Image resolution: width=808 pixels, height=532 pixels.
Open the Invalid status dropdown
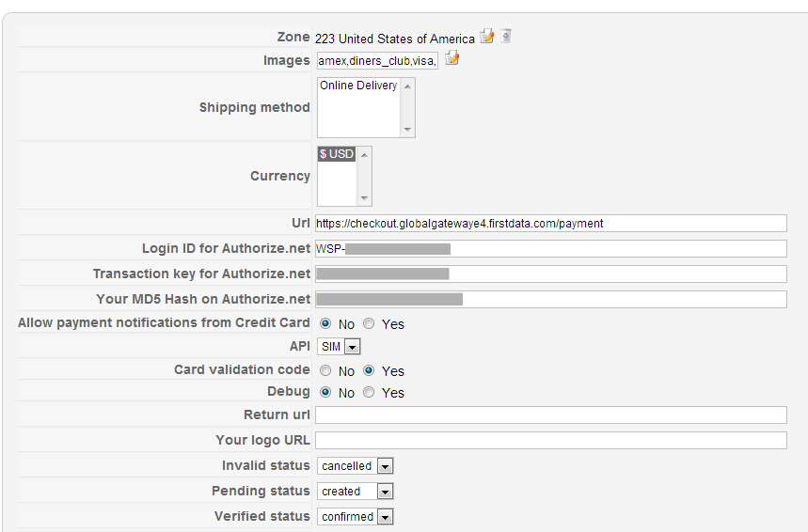click(x=355, y=466)
